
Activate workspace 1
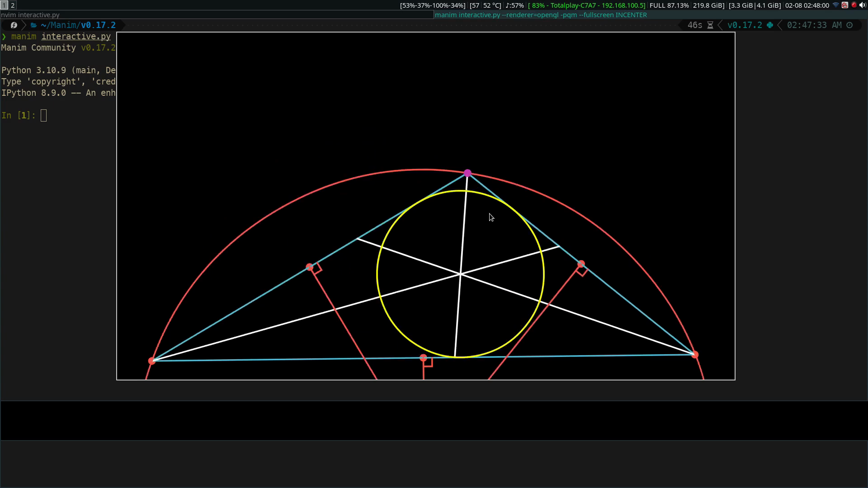coord(4,5)
